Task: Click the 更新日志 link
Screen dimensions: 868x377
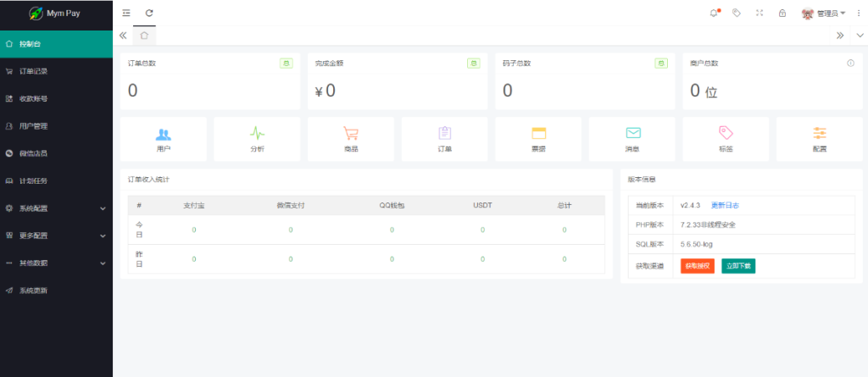Action: coord(730,206)
